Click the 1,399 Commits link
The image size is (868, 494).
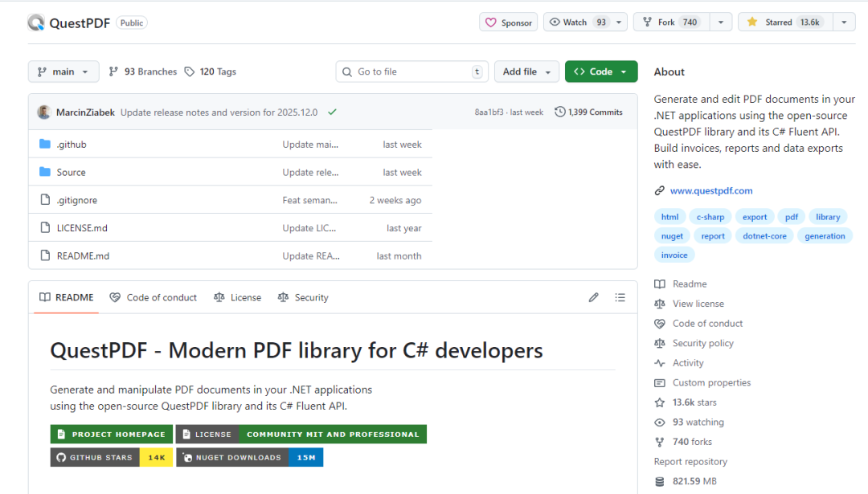595,112
